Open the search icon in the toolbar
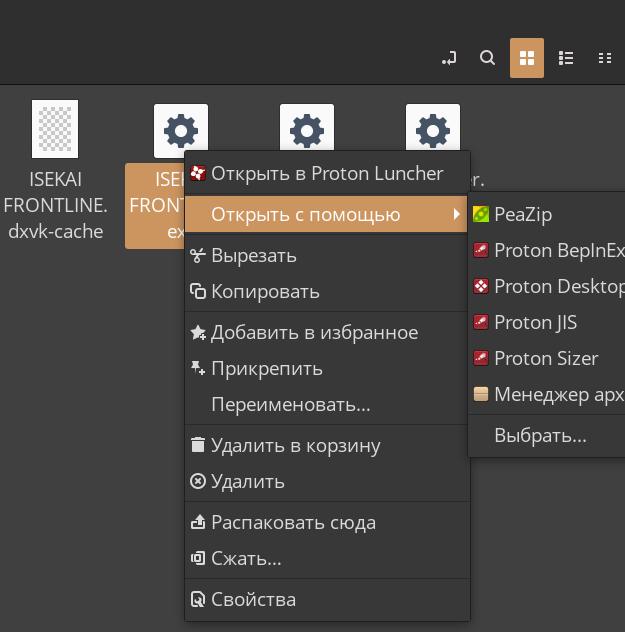This screenshot has height=632, width=625. [x=487, y=58]
